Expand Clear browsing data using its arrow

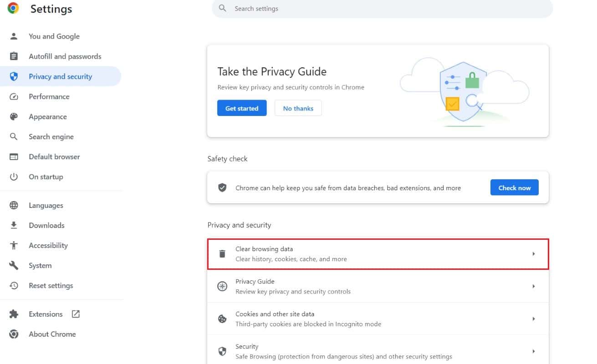(x=533, y=254)
